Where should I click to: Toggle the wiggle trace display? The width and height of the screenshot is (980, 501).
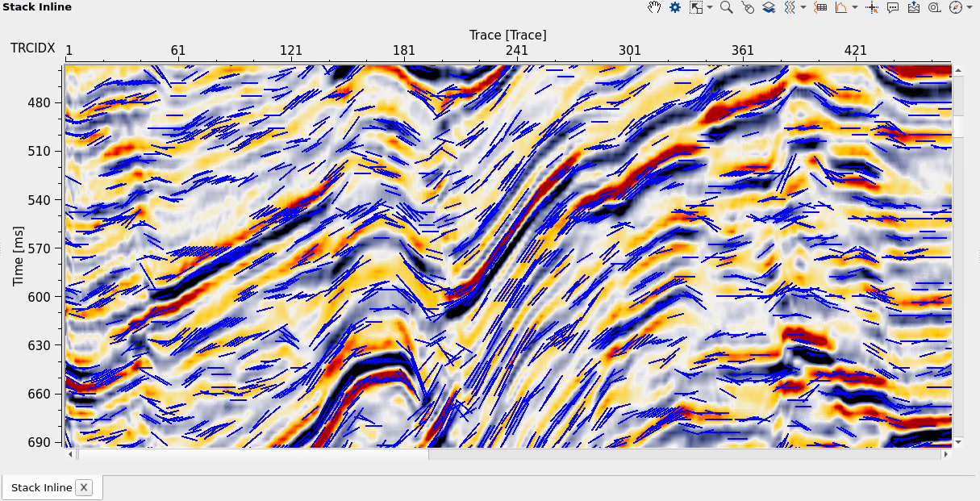(x=791, y=8)
